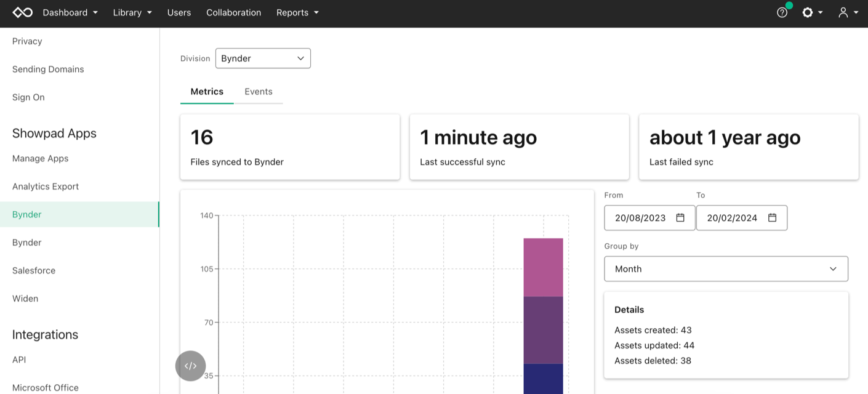Image resolution: width=868 pixels, height=394 pixels.
Task: Open Widen in the sidebar
Action: pyautogui.click(x=25, y=299)
